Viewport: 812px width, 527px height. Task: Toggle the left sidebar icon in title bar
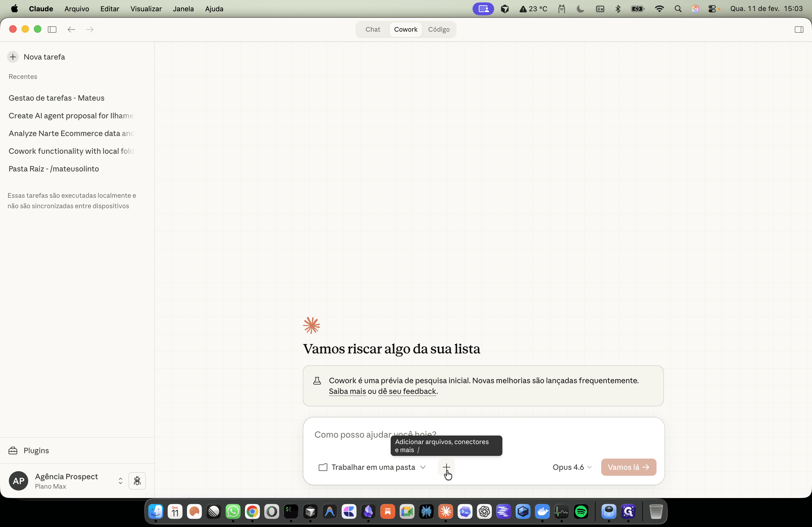coord(52,29)
